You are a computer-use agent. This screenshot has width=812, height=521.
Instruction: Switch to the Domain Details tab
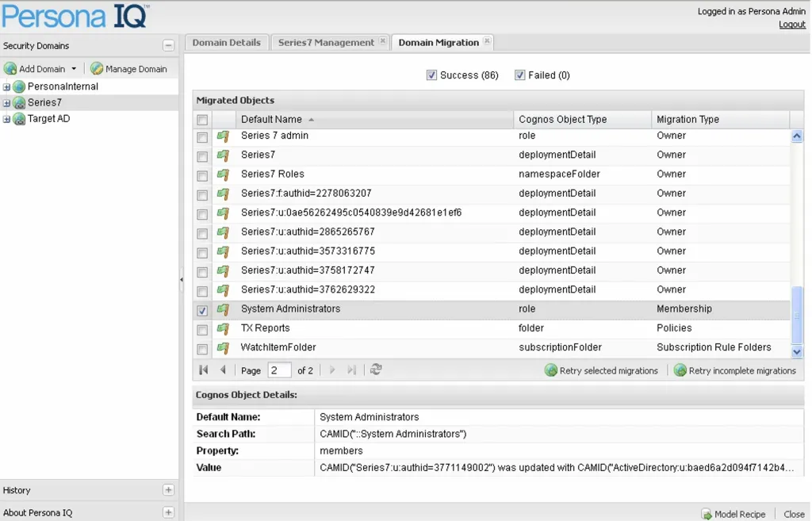tap(226, 43)
